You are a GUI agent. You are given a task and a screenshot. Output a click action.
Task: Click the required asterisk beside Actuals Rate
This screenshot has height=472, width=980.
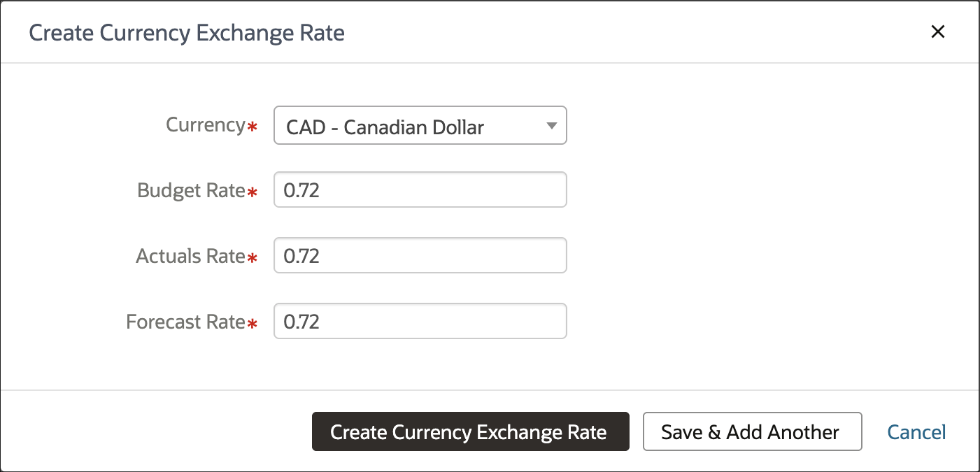click(x=253, y=258)
